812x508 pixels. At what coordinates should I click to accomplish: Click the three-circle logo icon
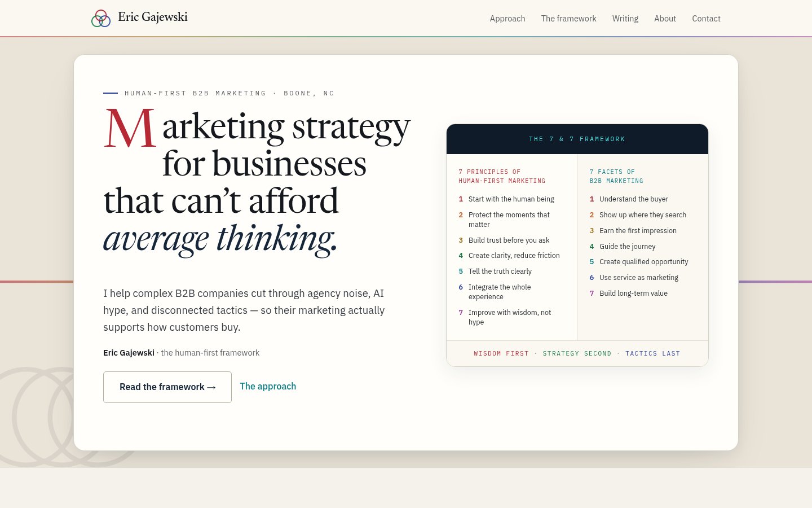pyautogui.click(x=101, y=18)
